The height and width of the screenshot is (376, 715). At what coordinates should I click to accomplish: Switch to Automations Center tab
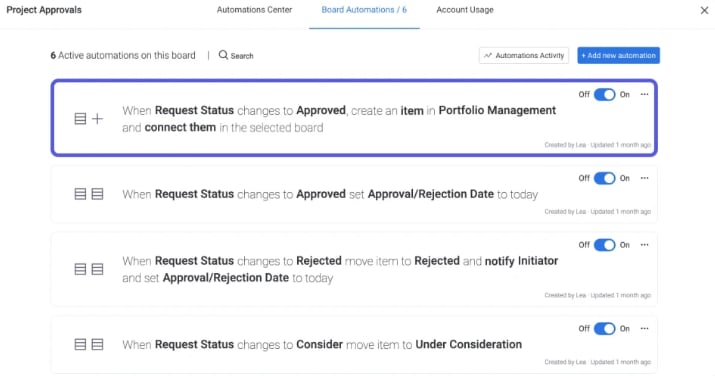[254, 10]
